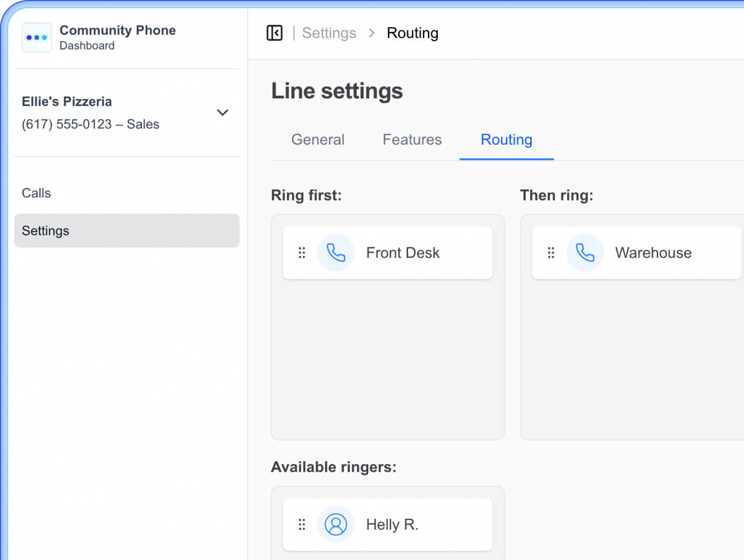
Task: Select the Routing tab
Action: click(506, 139)
